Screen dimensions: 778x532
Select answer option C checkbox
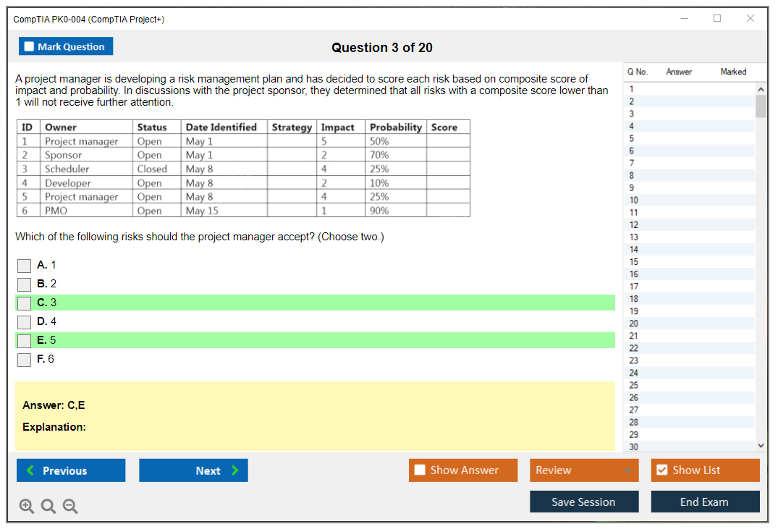pyautogui.click(x=24, y=303)
